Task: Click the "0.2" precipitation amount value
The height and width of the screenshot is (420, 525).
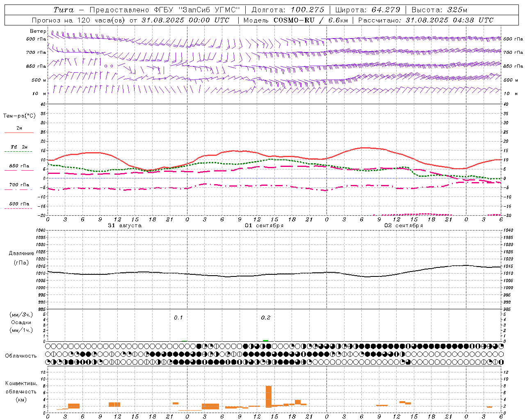Action: point(266,317)
